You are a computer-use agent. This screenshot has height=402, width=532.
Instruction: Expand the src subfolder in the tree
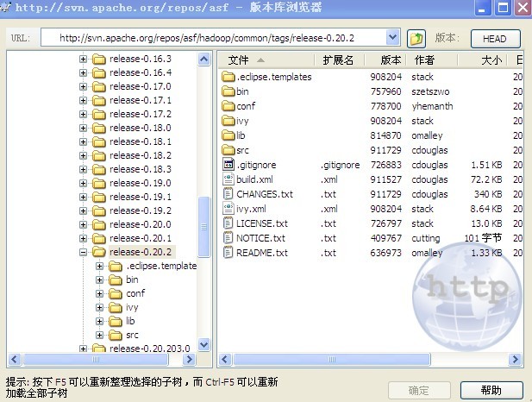click(x=99, y=335)
